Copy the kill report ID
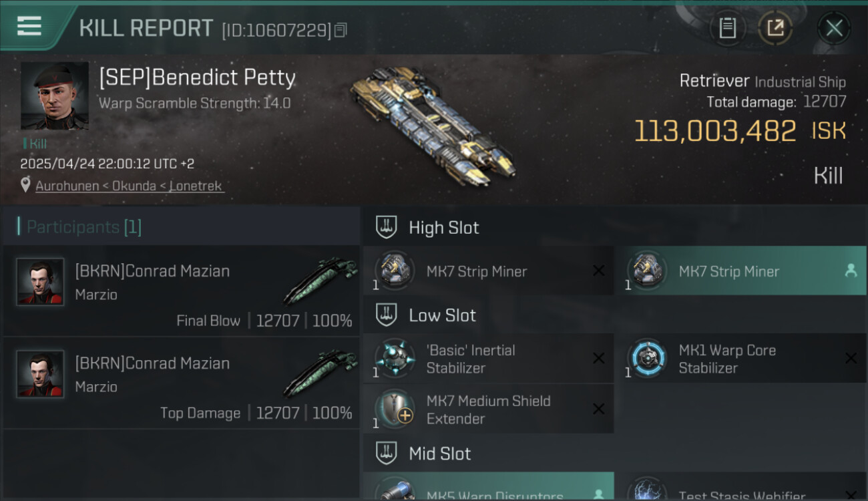 tap(341, 30)
